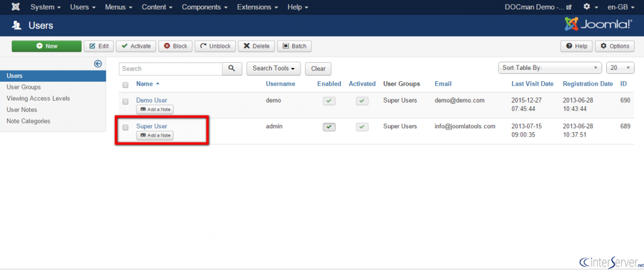Sort table by Username column
This screenshot has height=270, width=644.
coord(280,84)
